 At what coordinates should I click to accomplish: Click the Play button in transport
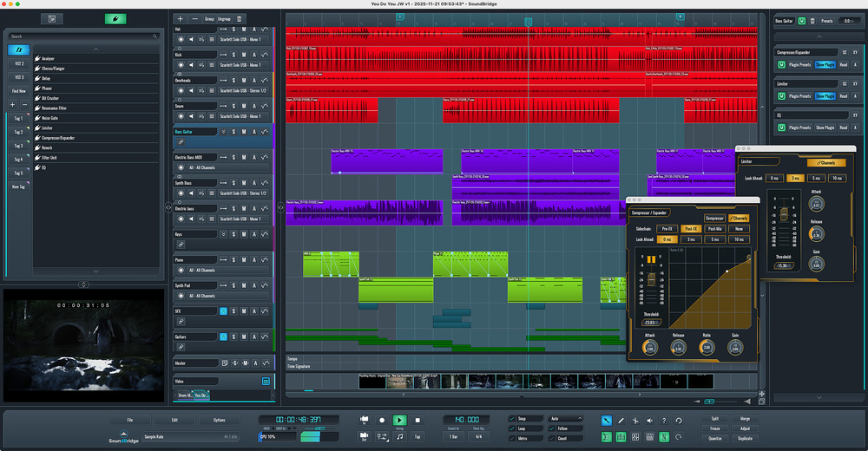(x=399, y=420)
